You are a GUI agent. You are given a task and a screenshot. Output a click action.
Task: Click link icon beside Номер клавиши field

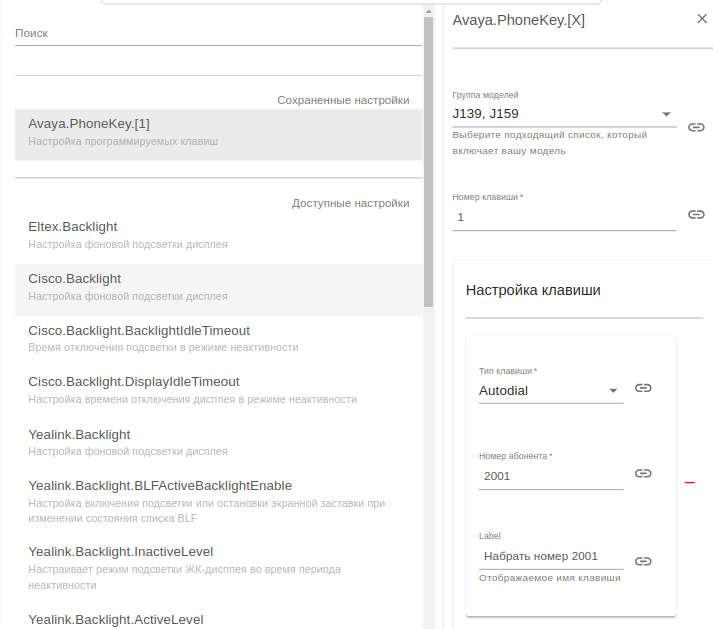tap(696, 215)
